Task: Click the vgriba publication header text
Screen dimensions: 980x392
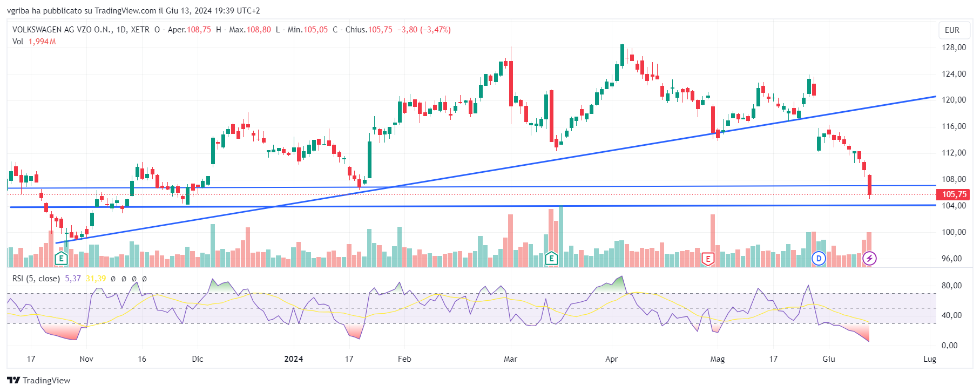Action: click(133, 11)
